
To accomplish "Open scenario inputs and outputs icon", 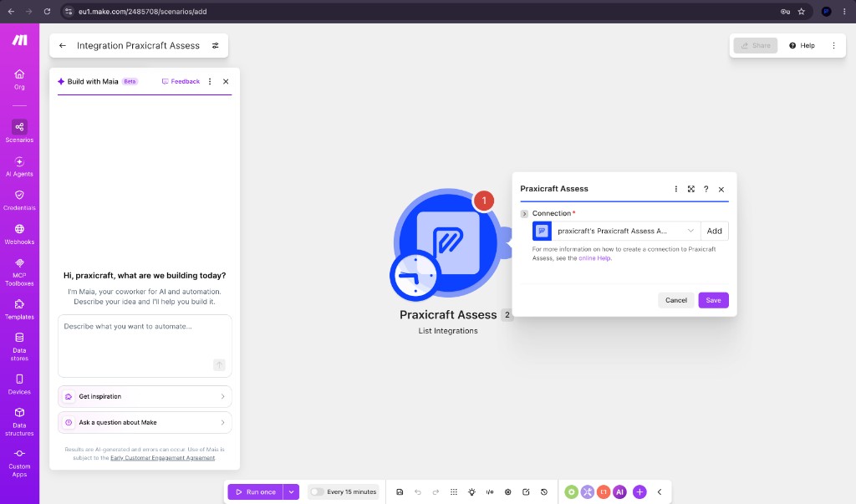I will 490,492.
